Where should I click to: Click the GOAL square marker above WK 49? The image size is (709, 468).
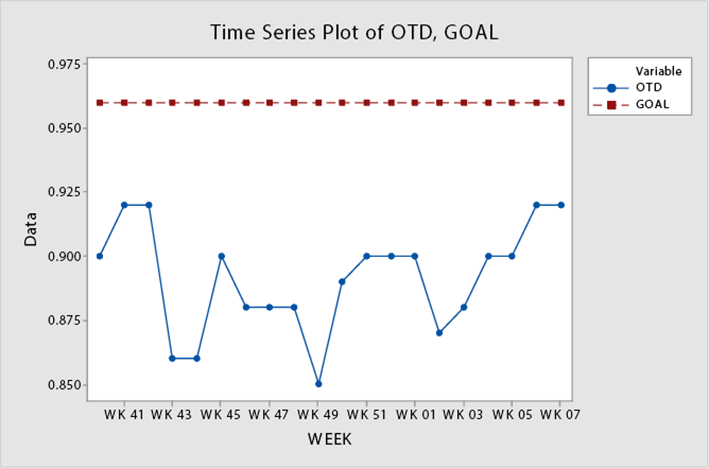[x=318, y=102]
